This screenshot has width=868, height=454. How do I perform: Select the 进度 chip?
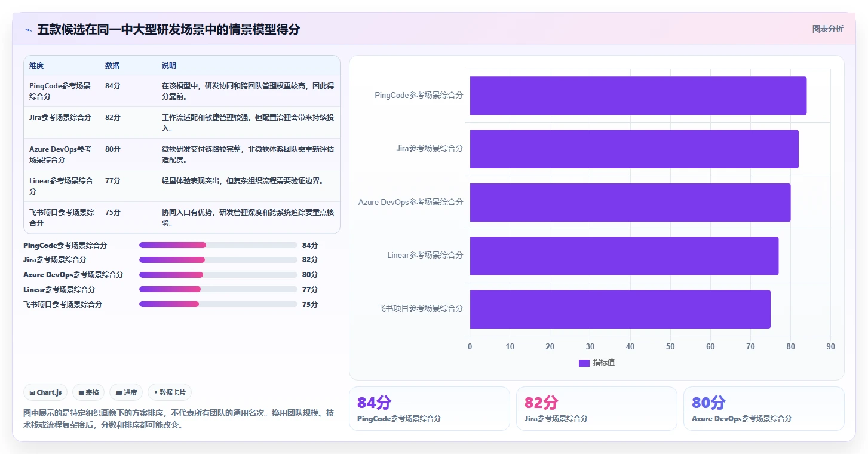[126, 392]
